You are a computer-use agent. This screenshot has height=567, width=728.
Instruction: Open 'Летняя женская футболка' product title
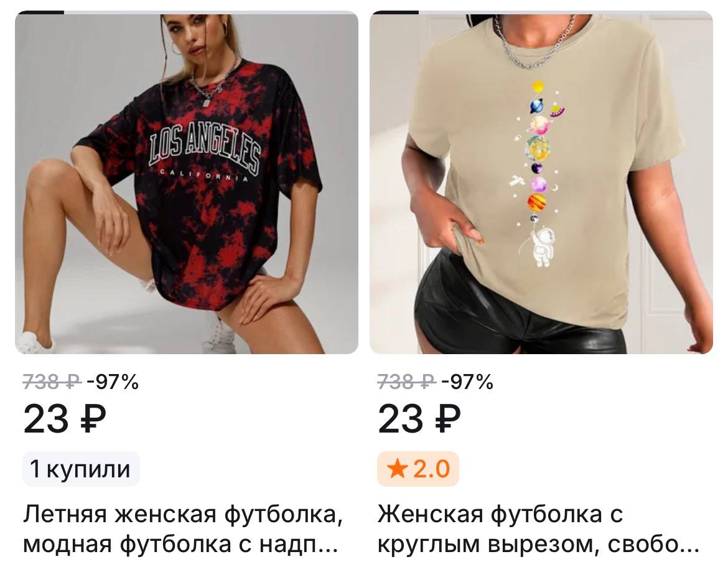184,530
